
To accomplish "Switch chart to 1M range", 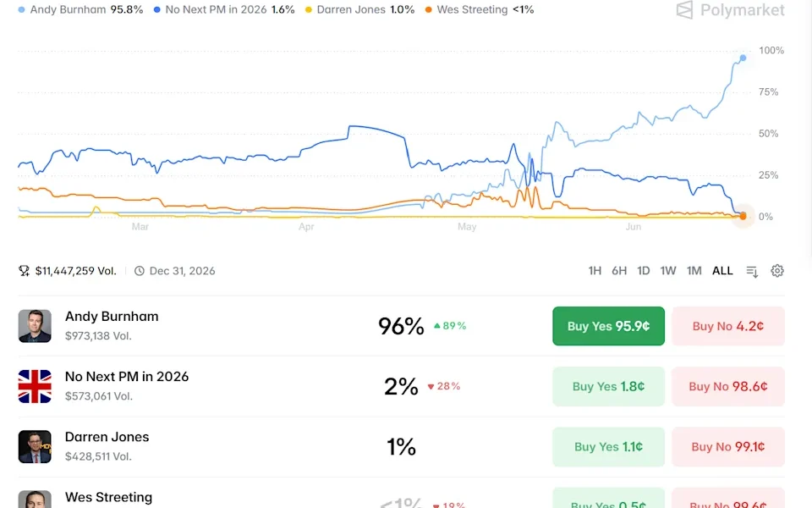I will 694,271.
